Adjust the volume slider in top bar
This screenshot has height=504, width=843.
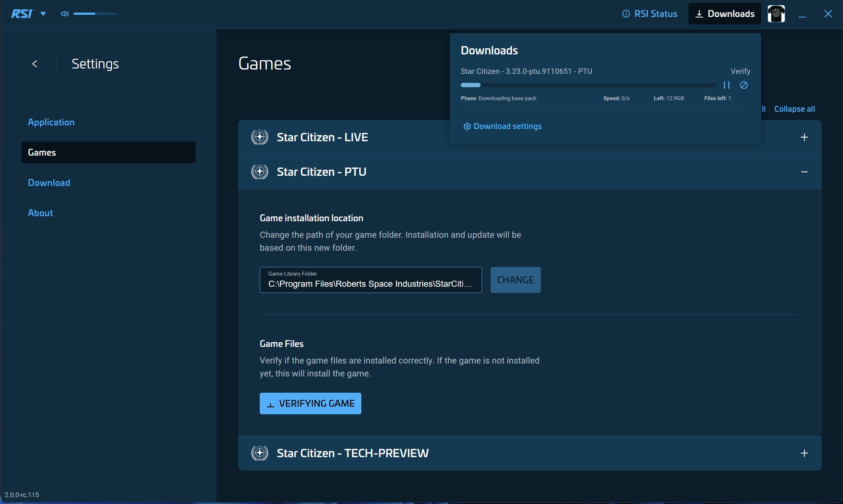pyautogui.click(x=95, y=14)
